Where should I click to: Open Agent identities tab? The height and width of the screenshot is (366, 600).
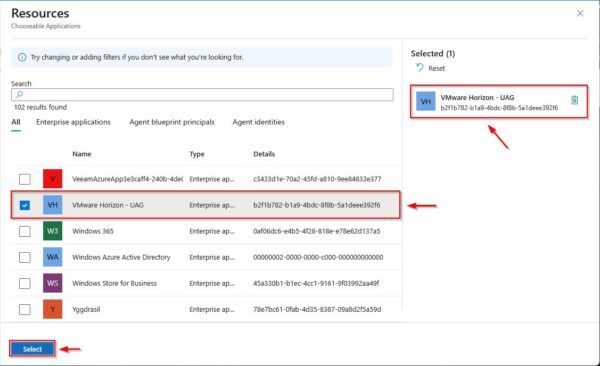[259, 122]
